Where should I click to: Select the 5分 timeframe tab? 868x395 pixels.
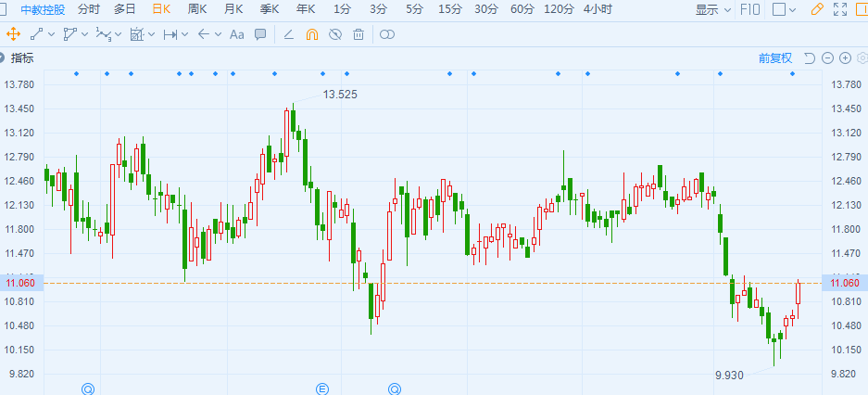tap(414, 9)
